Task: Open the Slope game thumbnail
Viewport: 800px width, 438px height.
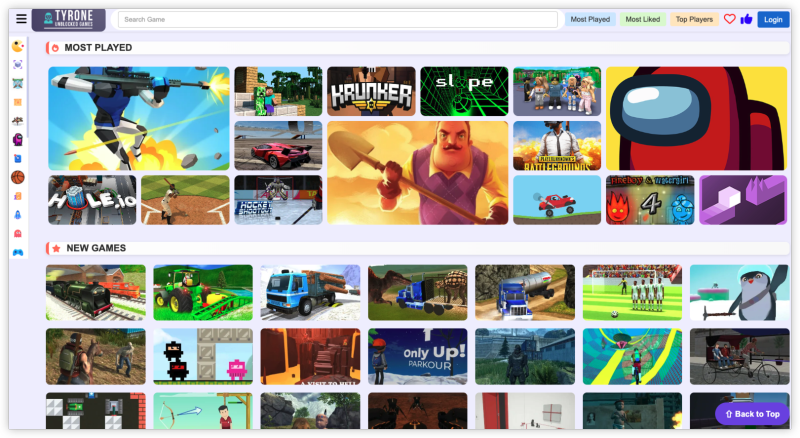Action: pyautogui.click(x=464, y=91)
